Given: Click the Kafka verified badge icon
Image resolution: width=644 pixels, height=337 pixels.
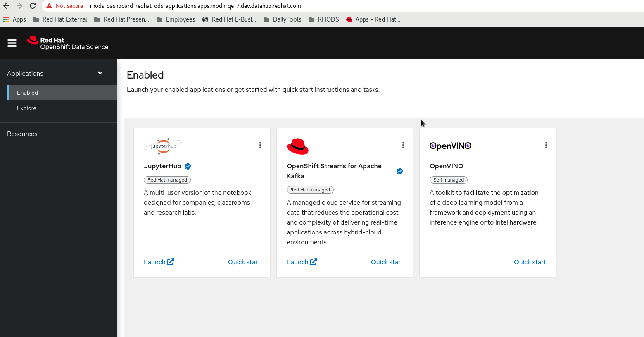Looking at the screenshot, I should (400, 171).
